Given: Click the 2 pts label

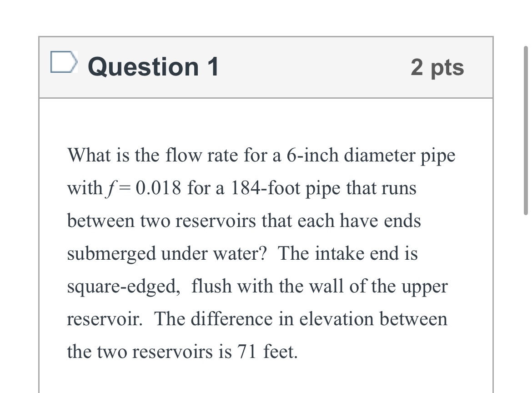Looking at the screenshot, I should (x=437, y=67).
